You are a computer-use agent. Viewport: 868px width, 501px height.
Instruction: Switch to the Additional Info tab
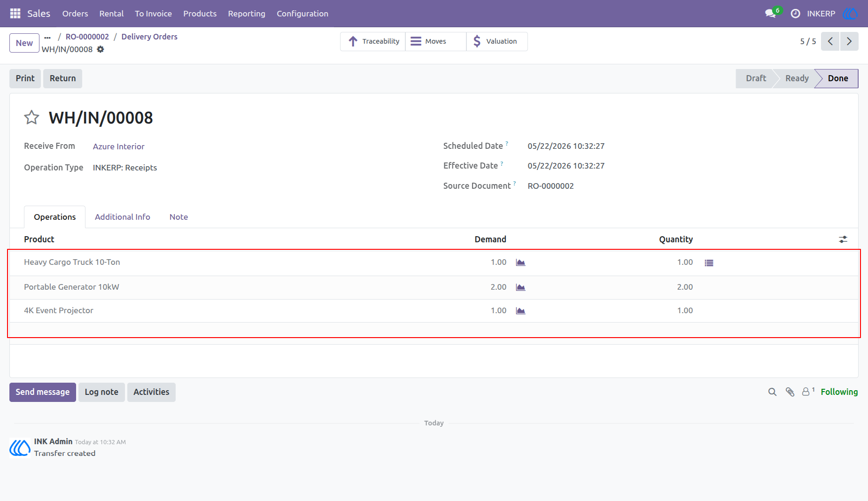123,217
